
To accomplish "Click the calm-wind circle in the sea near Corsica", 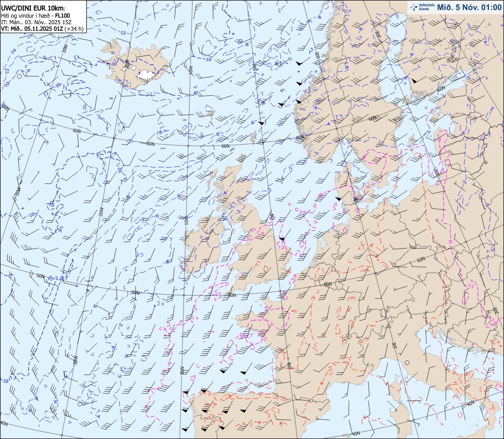I will tap(407, 362).
